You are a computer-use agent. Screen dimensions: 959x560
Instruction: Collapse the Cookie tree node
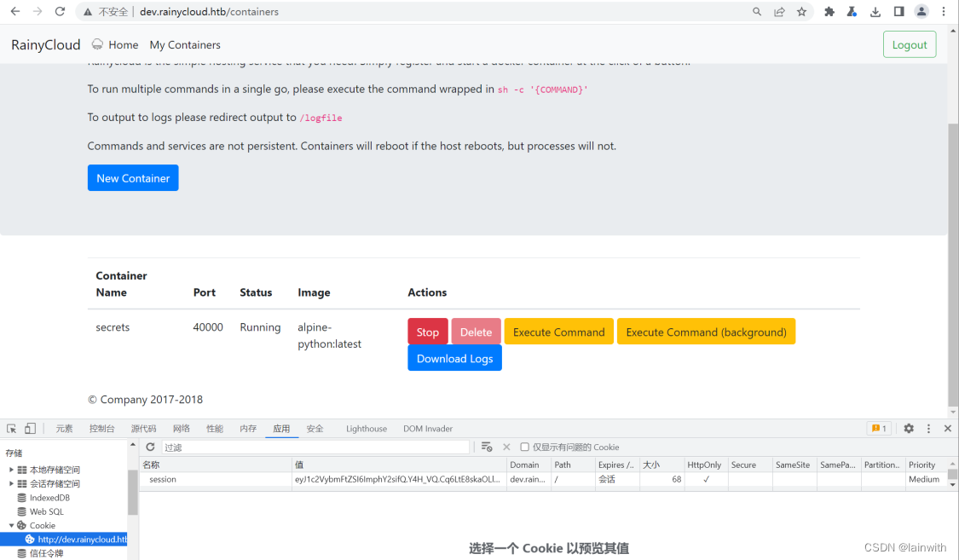pyautogui.click(x=11, y=525)
